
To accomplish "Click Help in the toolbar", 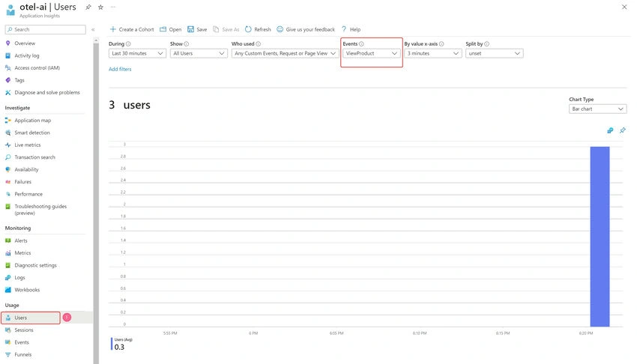I will click(x=351, y=30).
